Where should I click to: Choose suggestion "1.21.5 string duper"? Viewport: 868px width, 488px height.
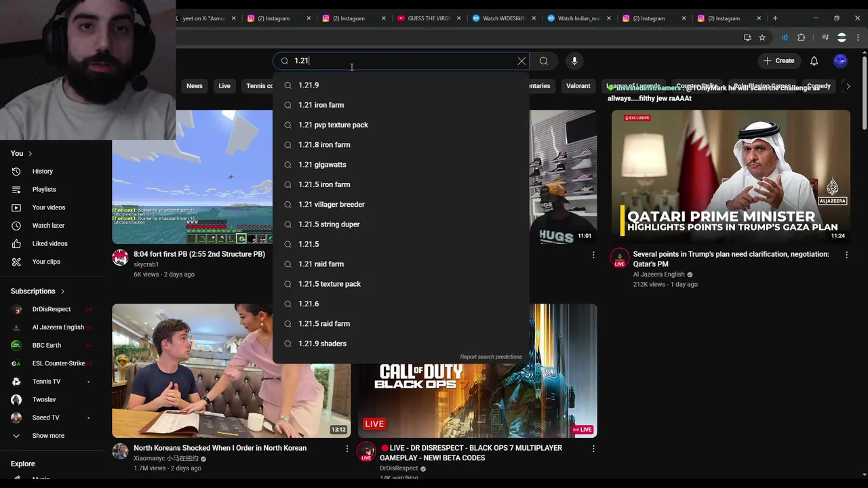click(401, 224)
